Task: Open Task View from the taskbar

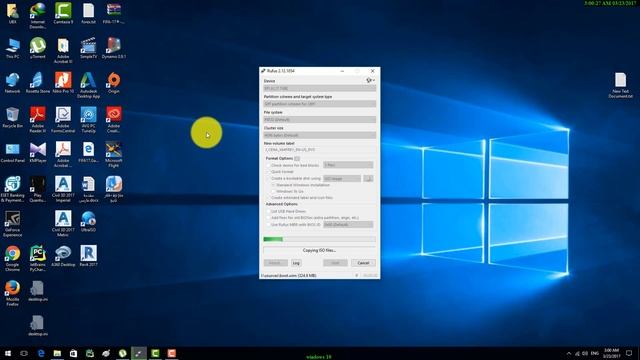Action: tap(24, 353)
